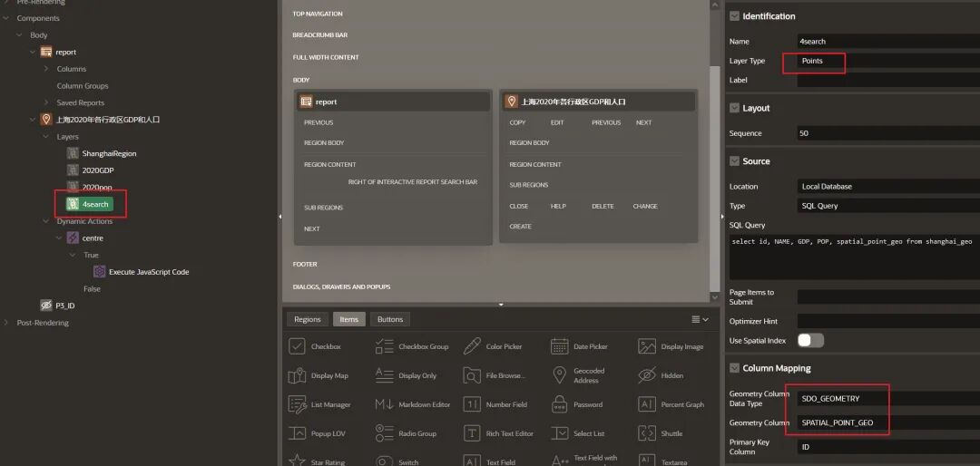Open the Geometry Column dropdown
Screen dimensions: 980x466
point(888,422)
